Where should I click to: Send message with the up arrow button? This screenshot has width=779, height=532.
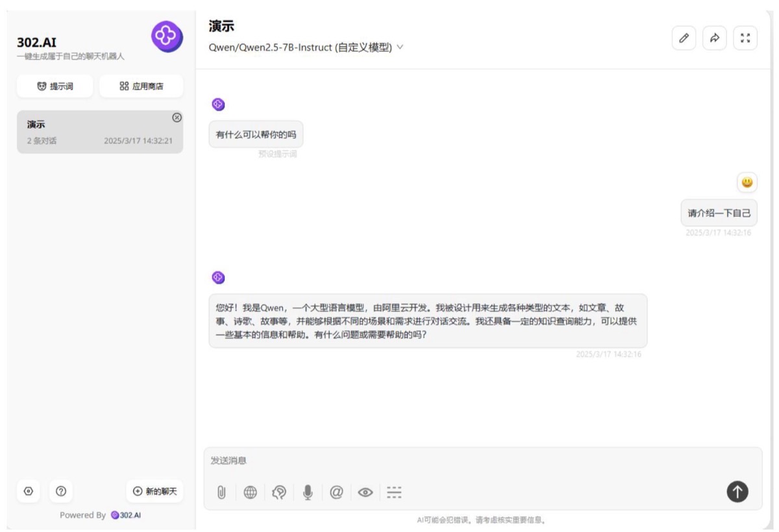click(737, 492)
